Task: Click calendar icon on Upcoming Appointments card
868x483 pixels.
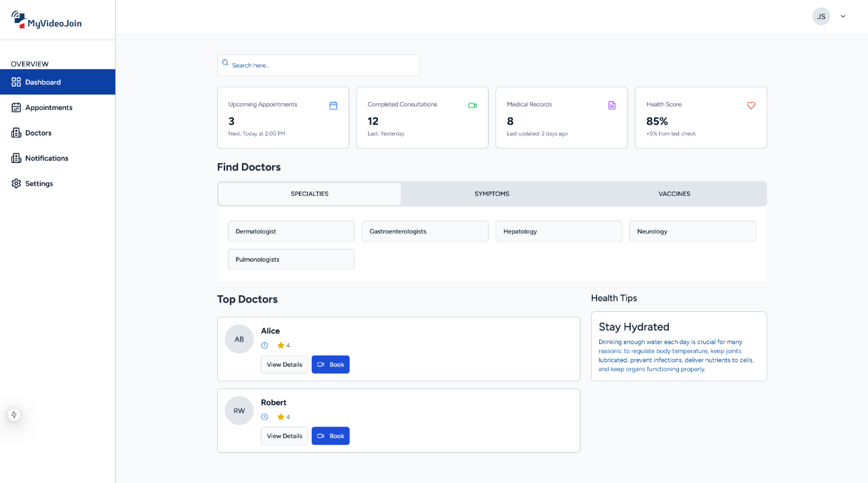Action: [333, 105]
